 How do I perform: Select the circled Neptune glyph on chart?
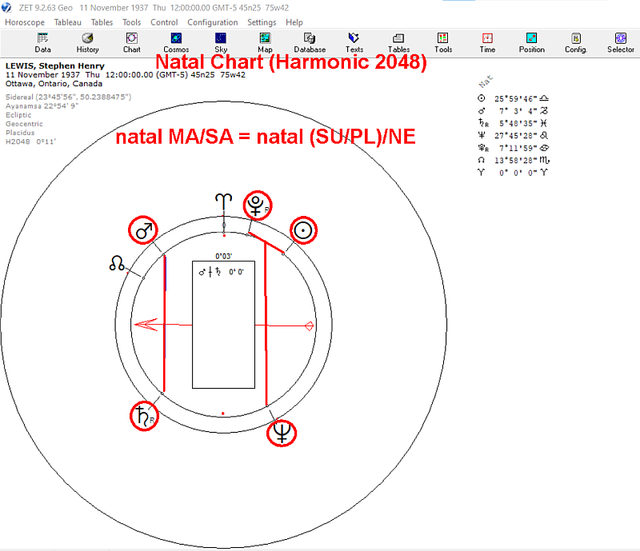tap(281, 433)
